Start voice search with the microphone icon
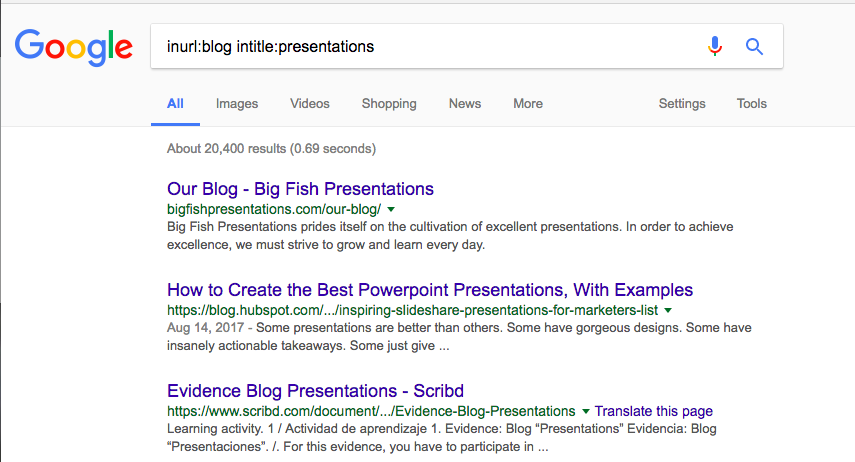The image size is (855, 462). [715, 46]
